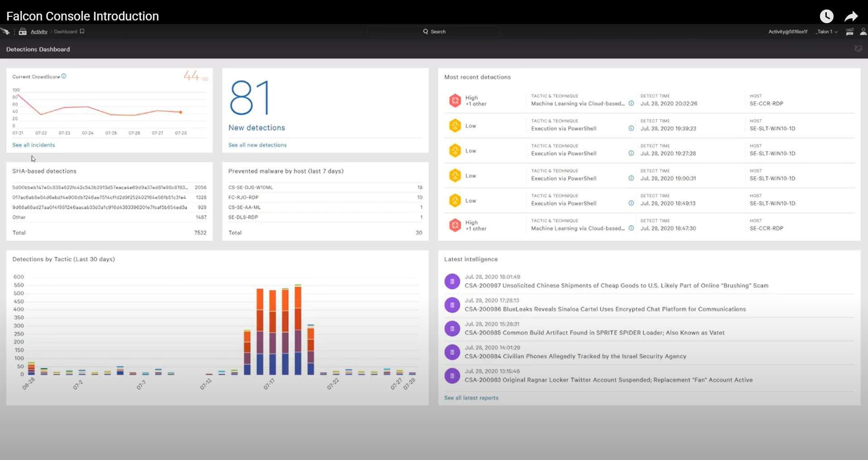Image resolution: width=868 pixels, height=460 pixels.
Task: Click the technique info icon on the 19:00:31 row
Action: (631, 178)
